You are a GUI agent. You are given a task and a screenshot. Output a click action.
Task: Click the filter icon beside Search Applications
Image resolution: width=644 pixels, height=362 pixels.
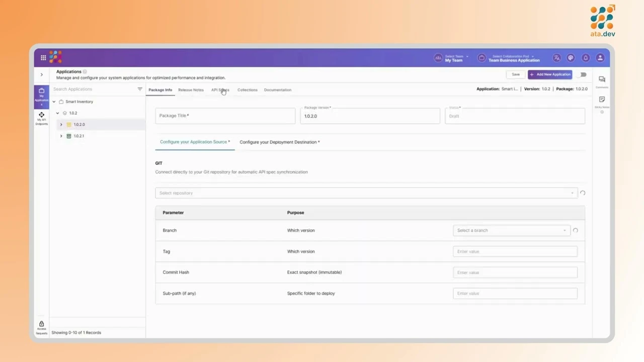(140, 89)
